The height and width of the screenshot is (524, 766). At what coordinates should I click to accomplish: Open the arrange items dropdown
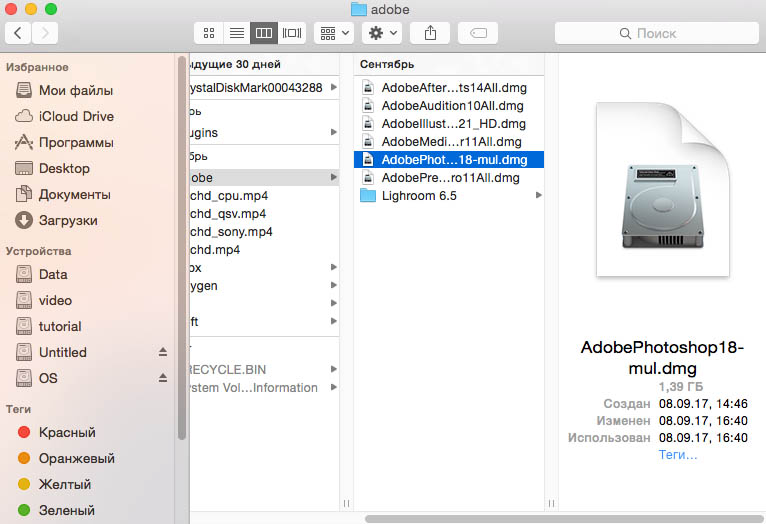[334, 33]
